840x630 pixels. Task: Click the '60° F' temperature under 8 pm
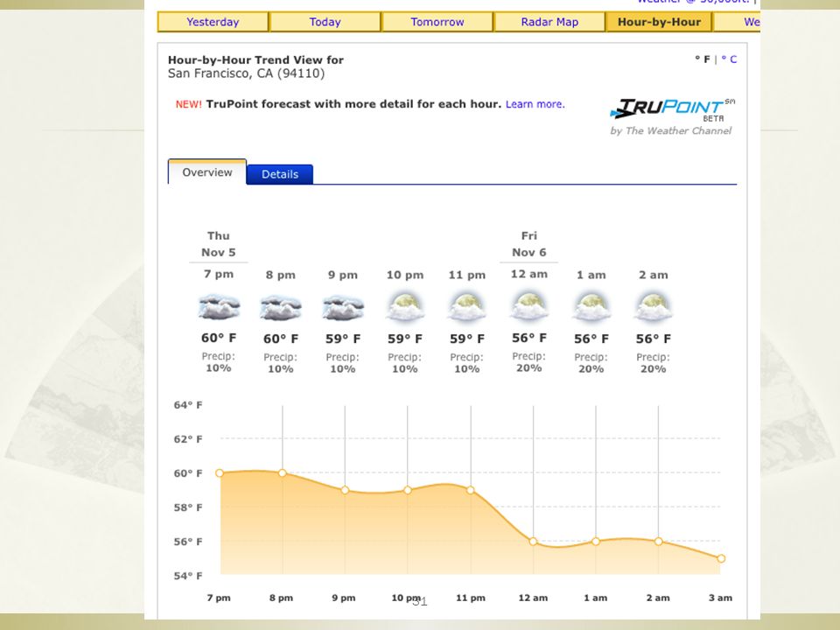click(281, 339)
